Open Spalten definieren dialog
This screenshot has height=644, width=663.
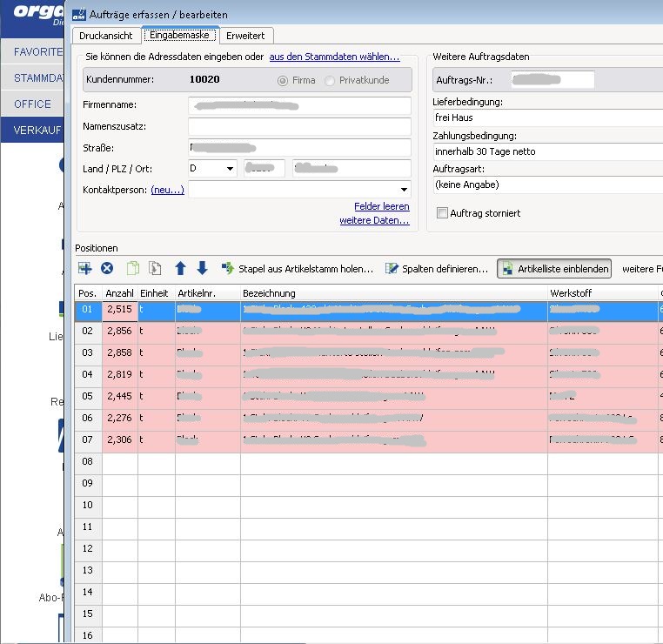coord(437,269)
